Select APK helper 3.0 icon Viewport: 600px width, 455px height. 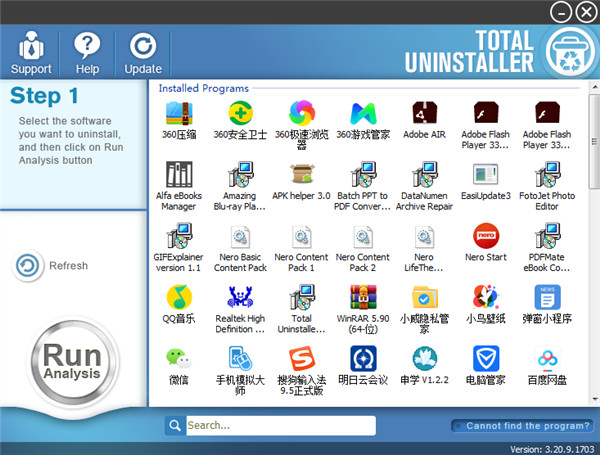[x=302, y=174]
